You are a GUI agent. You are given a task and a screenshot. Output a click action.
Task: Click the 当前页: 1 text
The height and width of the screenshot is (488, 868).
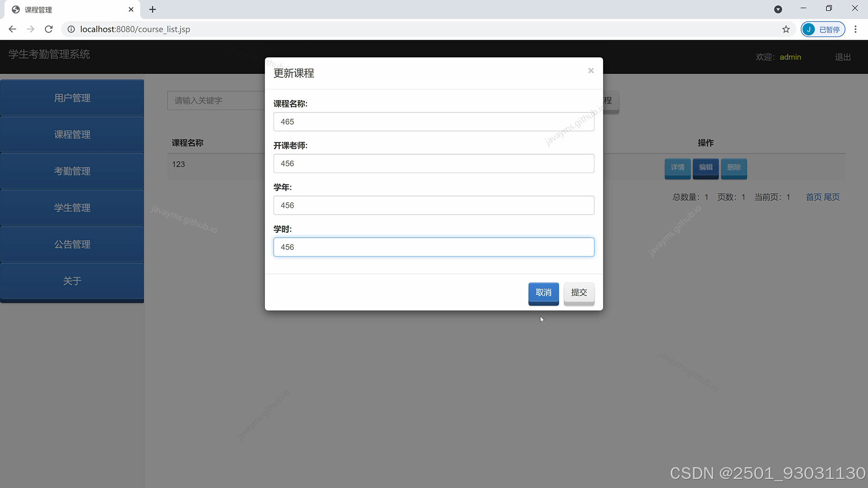tap(772, 197)
